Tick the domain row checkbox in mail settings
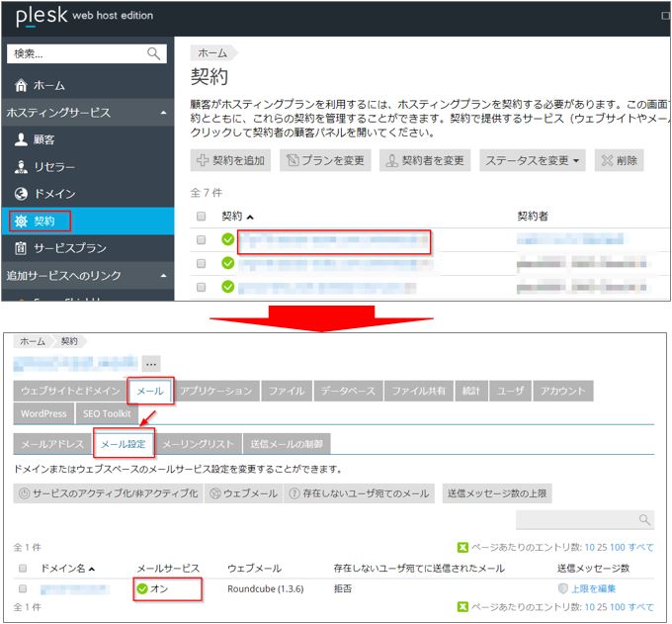 point(23,588)
